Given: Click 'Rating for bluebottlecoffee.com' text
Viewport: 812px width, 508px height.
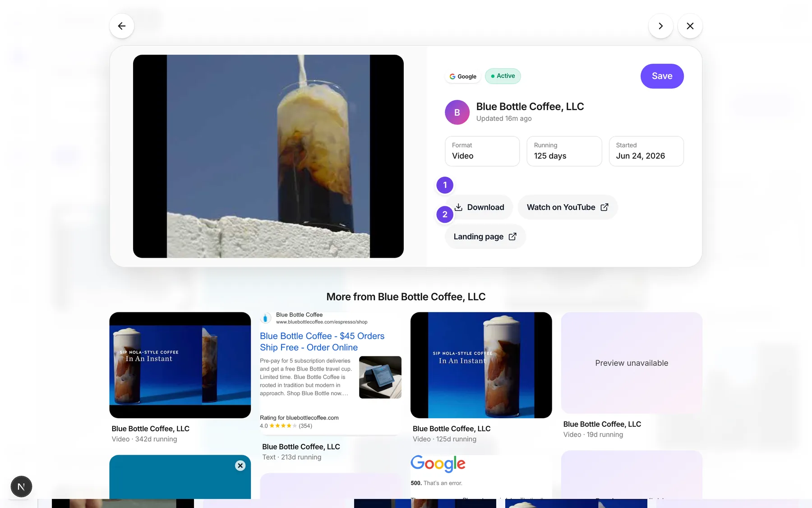Looking at the screenshot, I should pos(299,418).
